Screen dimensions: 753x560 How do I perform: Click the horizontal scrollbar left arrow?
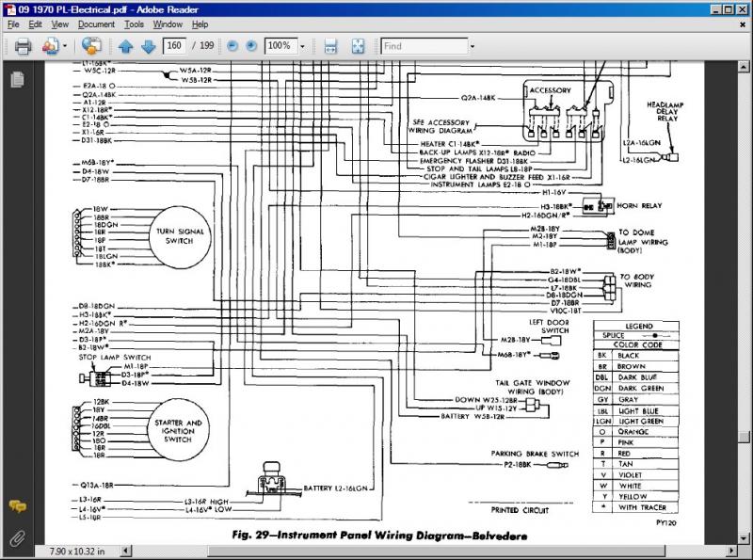tap(126, 551)
